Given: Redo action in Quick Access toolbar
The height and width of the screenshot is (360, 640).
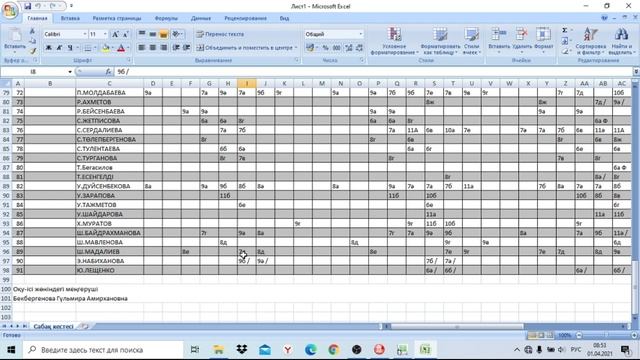Looking at the screenshot, I should click(53, 6).
